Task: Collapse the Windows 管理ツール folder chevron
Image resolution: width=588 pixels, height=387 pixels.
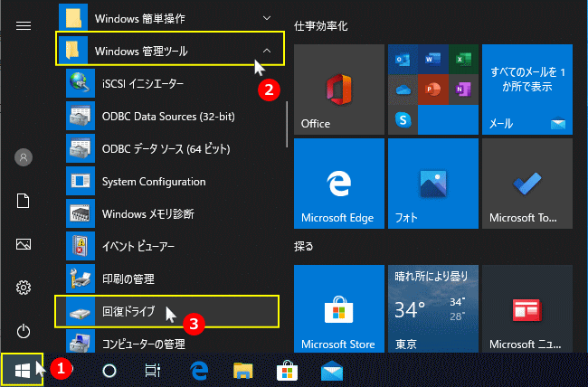Action: pyautogui.click(x=267, y=51)
